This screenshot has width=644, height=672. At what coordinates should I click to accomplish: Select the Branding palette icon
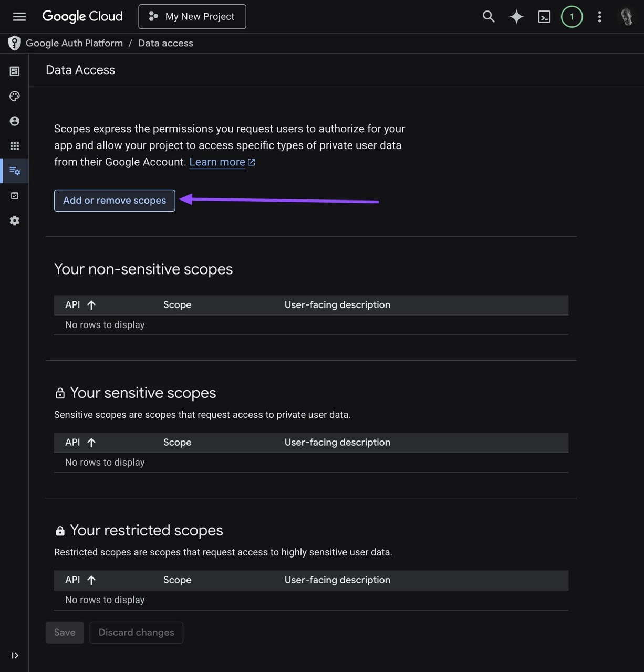(x=14, y=96)
